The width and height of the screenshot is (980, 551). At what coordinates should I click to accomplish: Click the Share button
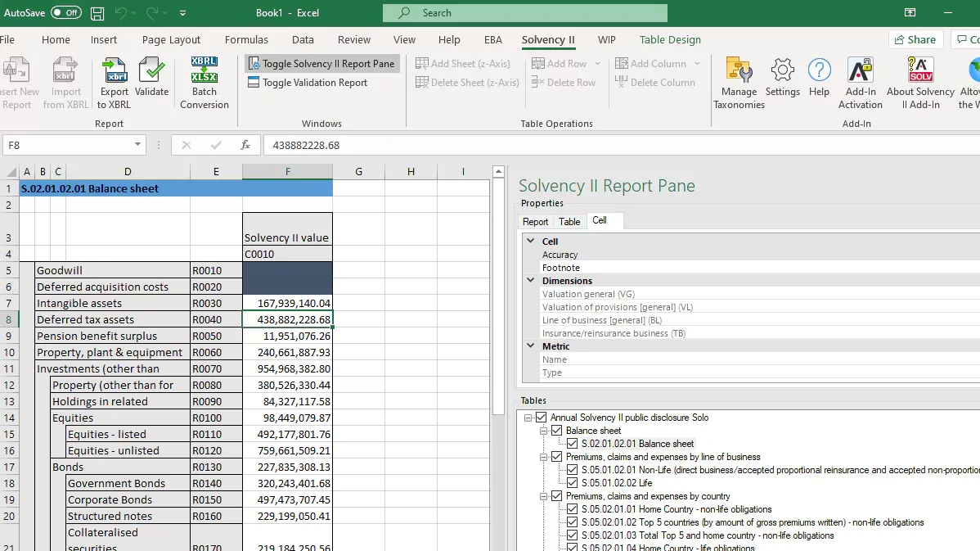click(x=915, y=39)
